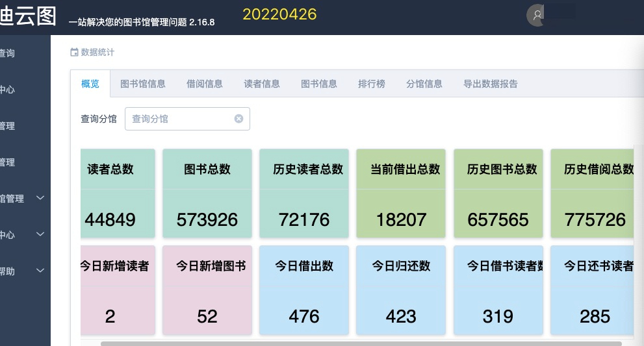Viewport: 644px width, 346px height.
Task: Click the horizontal scrollbar under cards
Action: click(x=361, y=343)
